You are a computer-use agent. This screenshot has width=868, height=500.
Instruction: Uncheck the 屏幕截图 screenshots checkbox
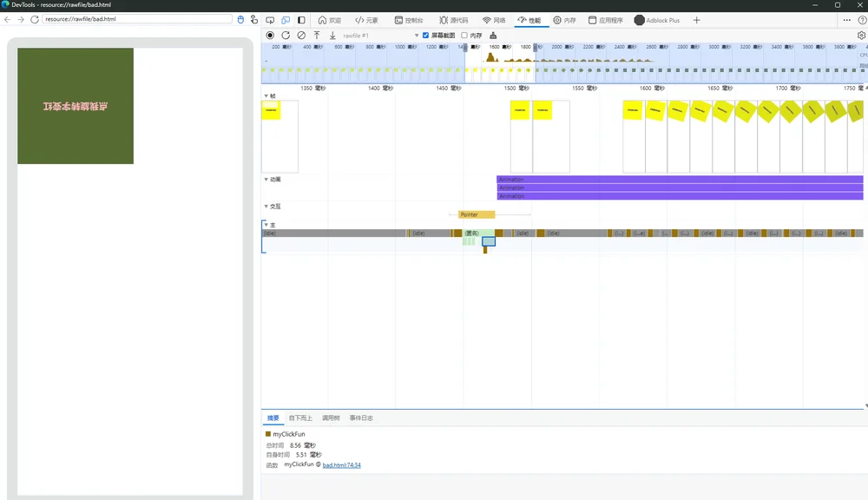(x=425, y=35)
